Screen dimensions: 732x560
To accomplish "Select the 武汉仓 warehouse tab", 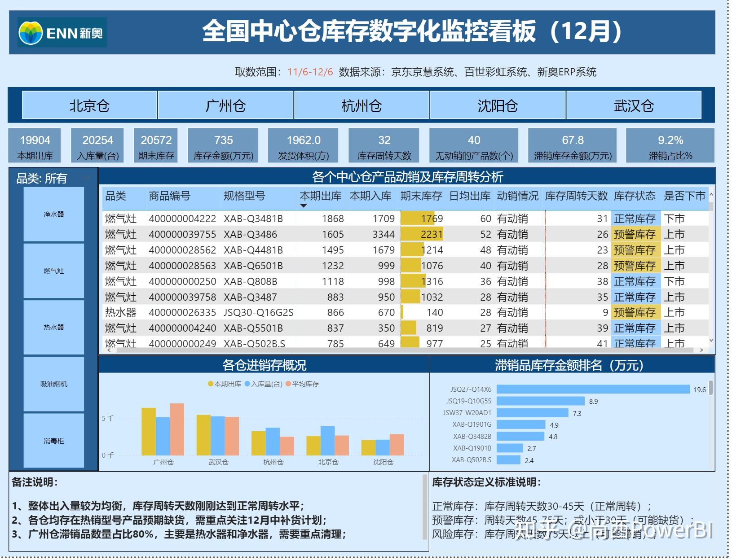I will click(x=634, y=105).
